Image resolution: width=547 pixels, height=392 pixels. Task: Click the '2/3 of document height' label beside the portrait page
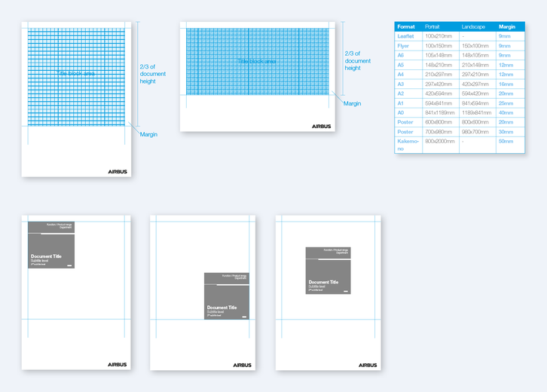pos(153,74)
